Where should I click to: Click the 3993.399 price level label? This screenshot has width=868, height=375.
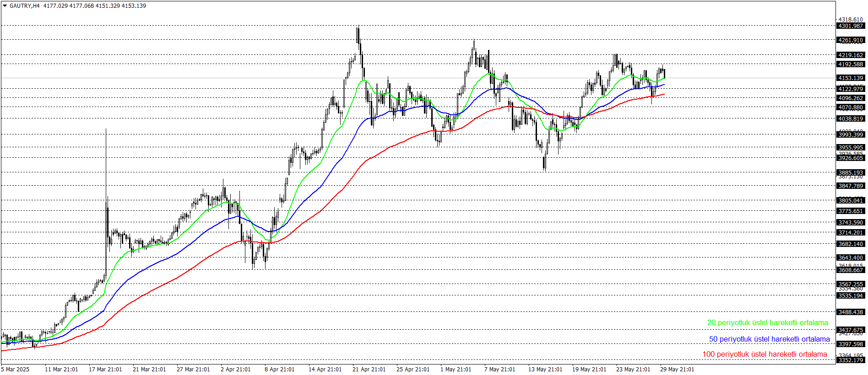851,135
